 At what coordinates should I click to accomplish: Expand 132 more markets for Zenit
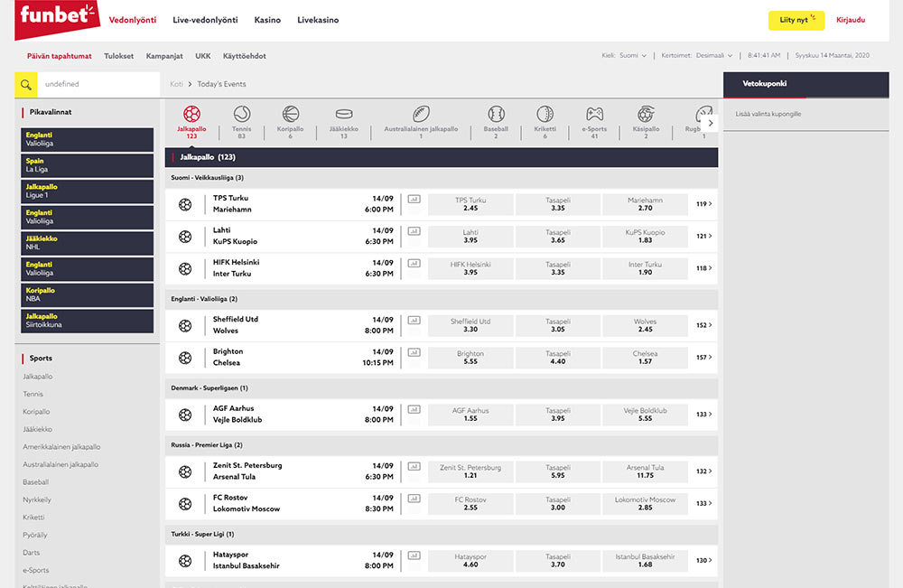pos(703,471)
